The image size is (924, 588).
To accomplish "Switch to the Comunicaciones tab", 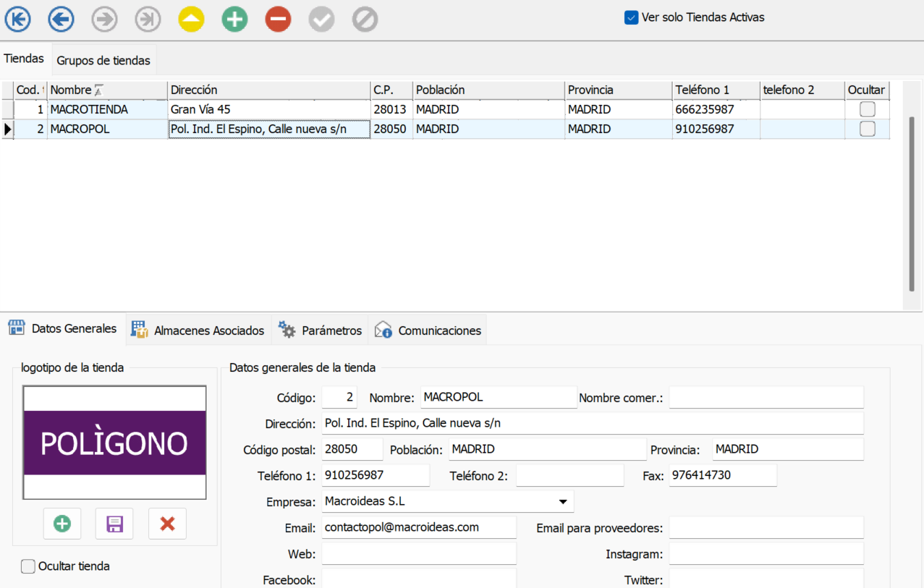I will [x=428, y=331].
